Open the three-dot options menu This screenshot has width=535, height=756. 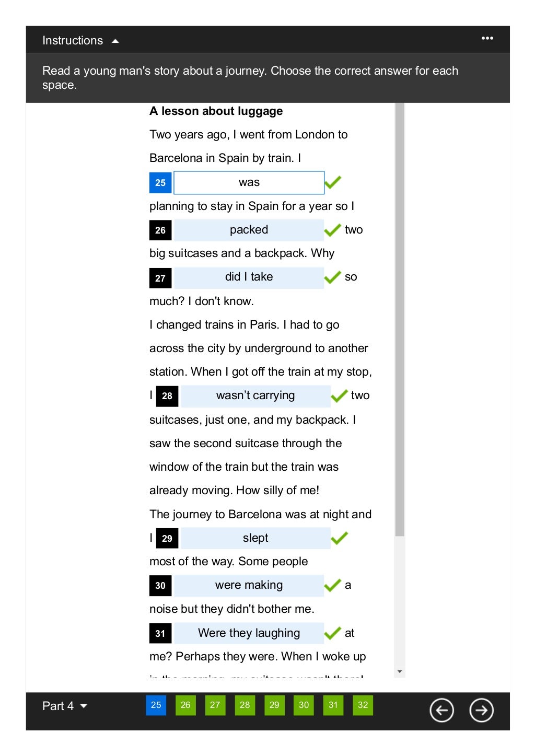point(487,38)
